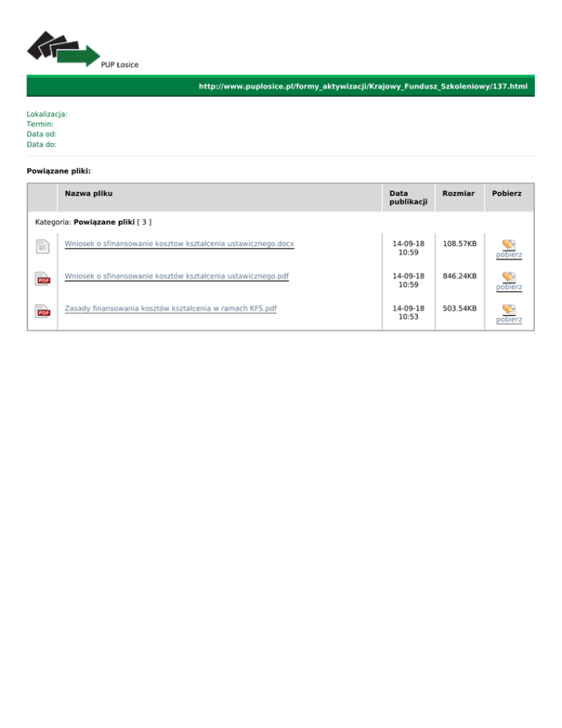Viewport: 562px width, 728px height.
Task: Click the pobierz text for Zasady finansowania PDF
Action: click(509, 320)
